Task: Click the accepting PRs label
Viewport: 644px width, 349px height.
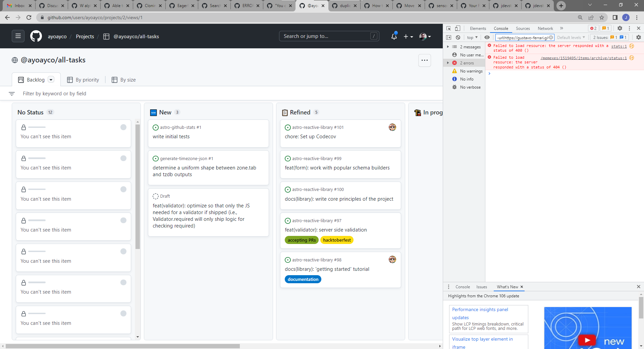Action: (302, 240)
